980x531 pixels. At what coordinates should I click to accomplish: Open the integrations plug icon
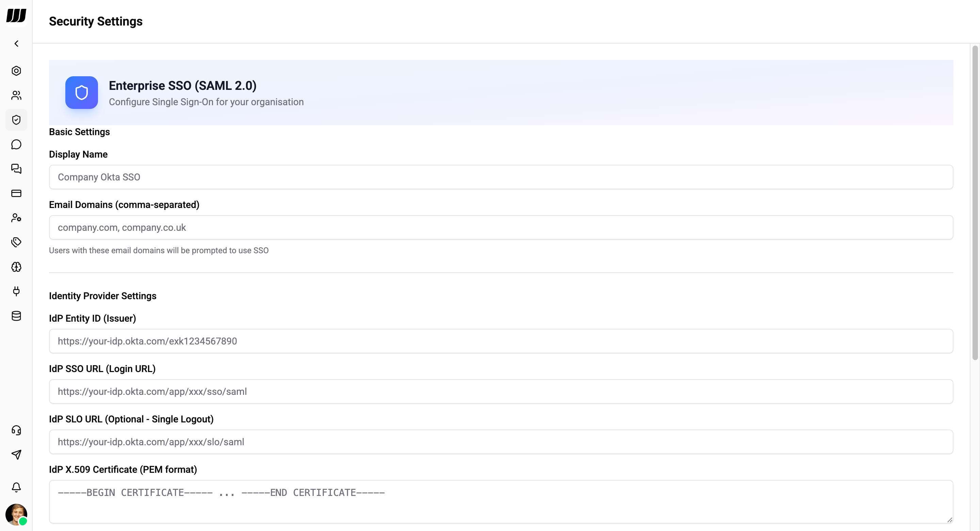pyautogui.click(x=16, y=291)
